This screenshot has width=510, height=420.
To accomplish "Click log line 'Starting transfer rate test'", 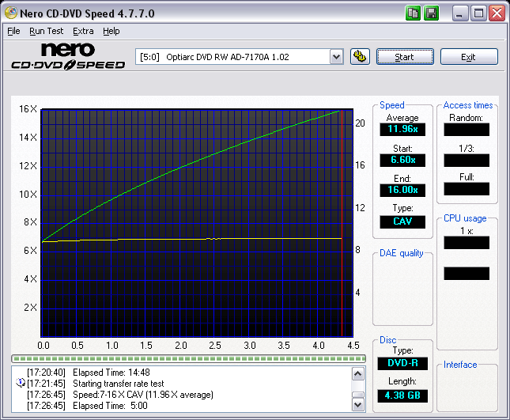I will (x=119, y=384).
